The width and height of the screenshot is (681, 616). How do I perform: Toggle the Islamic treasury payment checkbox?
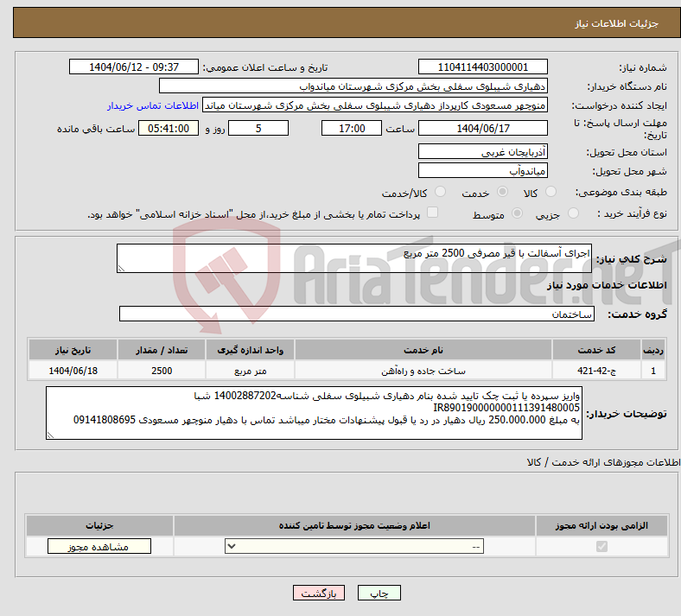433,213
